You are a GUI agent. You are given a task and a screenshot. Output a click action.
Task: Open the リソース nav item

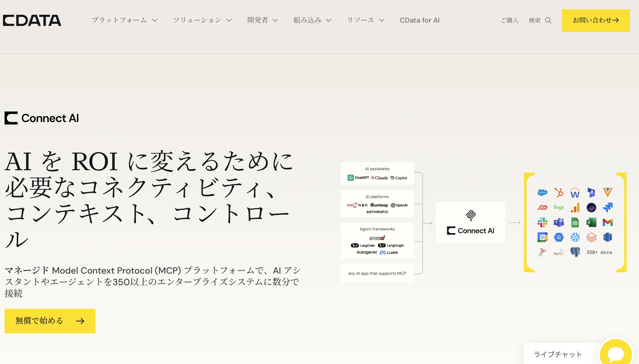click(x=361, y=20)
